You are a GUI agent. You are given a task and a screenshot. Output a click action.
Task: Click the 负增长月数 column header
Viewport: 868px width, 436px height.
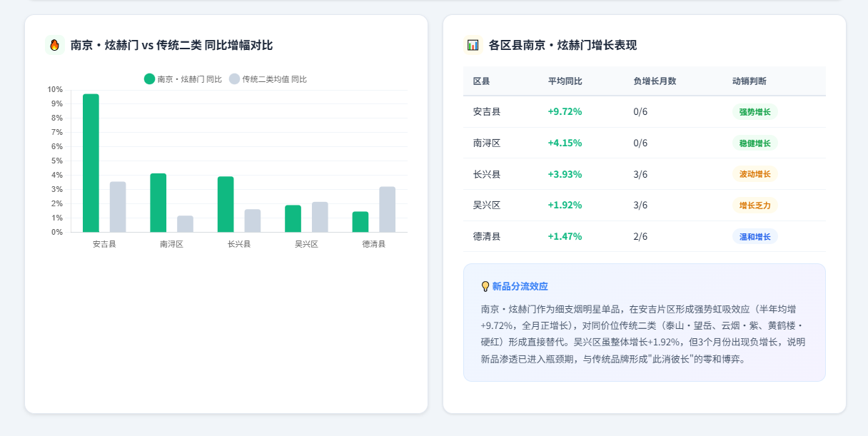pyautogui.click(x=655, y=81)
